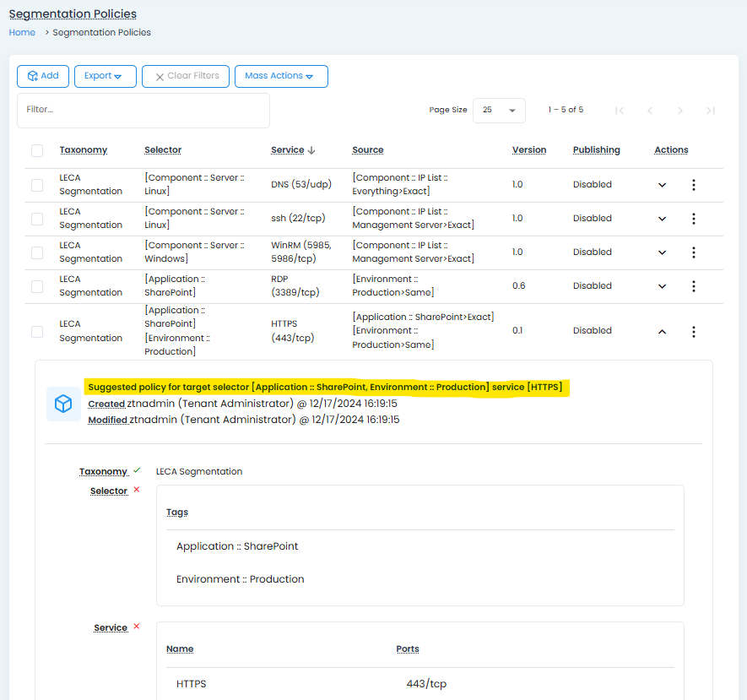Image resolution: width=747 pixels, height=700 pixels.
Task: Open the Export dropdown menu
Action: coord(105,76)
